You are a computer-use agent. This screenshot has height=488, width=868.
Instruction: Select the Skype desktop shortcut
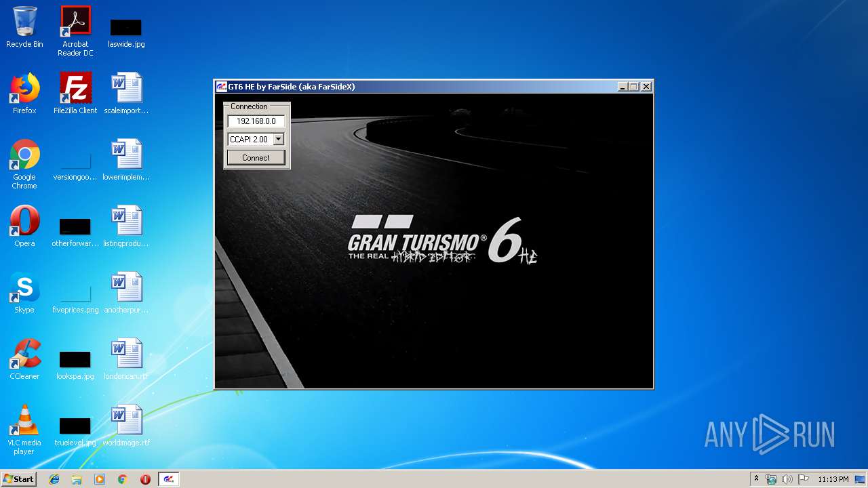coord(24,293)
